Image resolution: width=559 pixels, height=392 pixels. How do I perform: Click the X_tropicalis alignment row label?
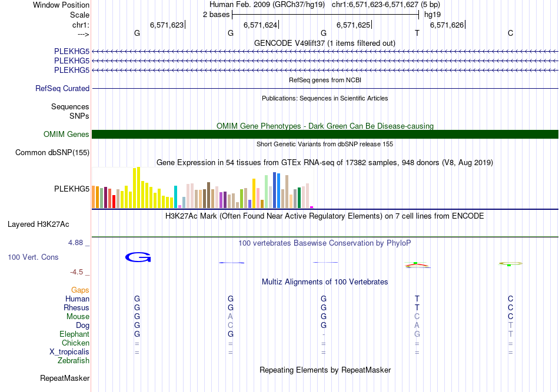(69, 352)
